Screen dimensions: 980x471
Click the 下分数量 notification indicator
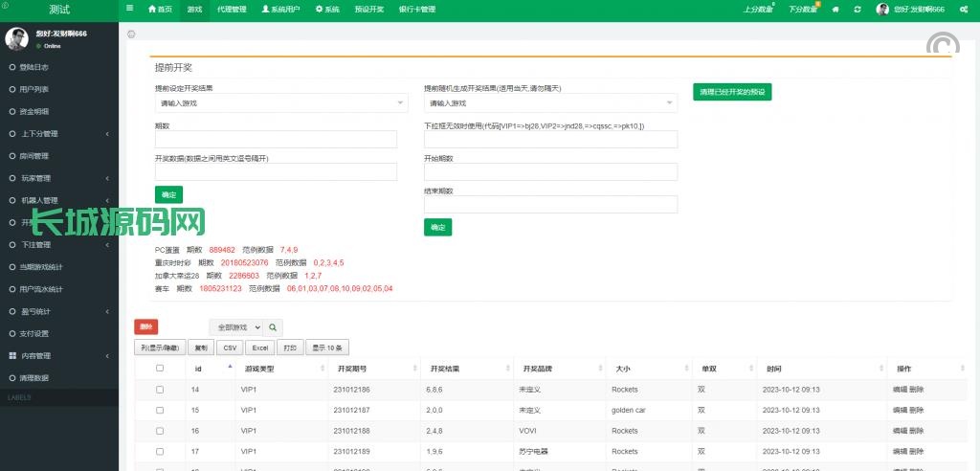pos(804,10)
